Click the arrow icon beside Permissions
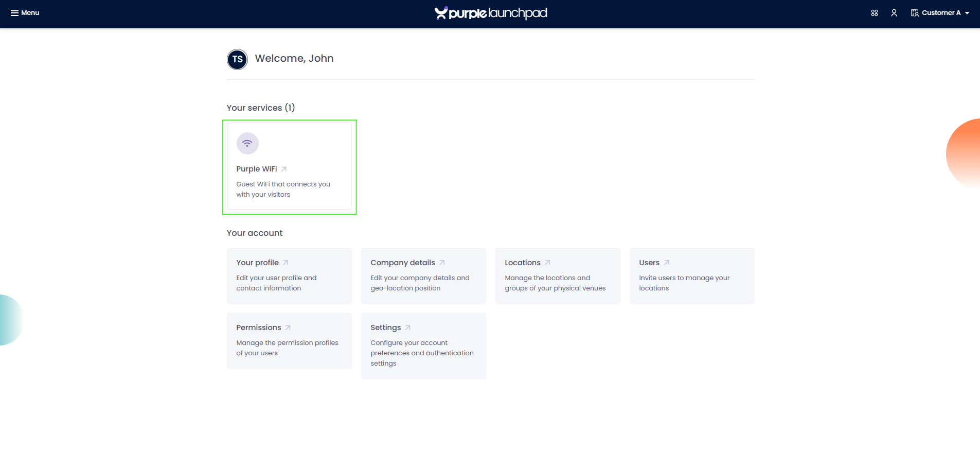Screen dimensions: 980x466 click(x=288, y=327)
